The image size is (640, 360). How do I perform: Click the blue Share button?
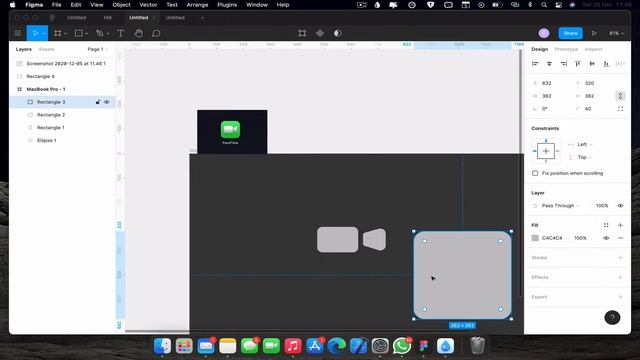tap(570, 33)
